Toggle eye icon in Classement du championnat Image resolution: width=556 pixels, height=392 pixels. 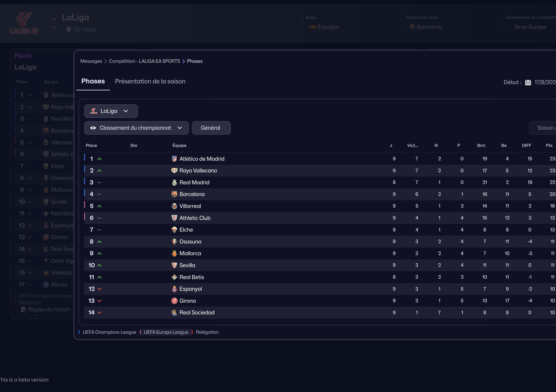pyautogui.click(x=93, y=128)
